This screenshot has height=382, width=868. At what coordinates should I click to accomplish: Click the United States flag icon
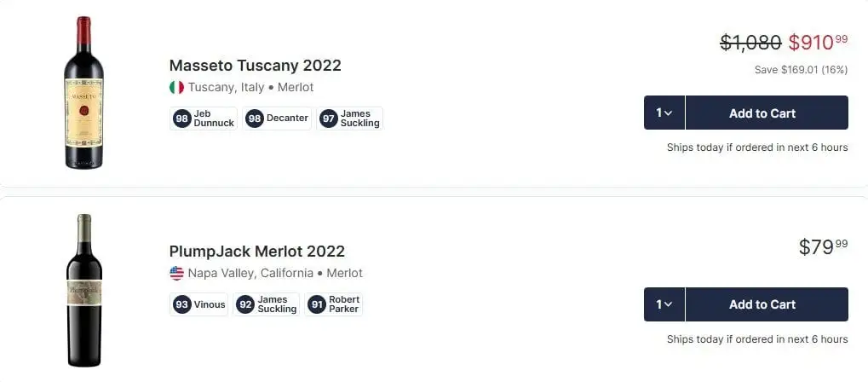pos(176,273)
